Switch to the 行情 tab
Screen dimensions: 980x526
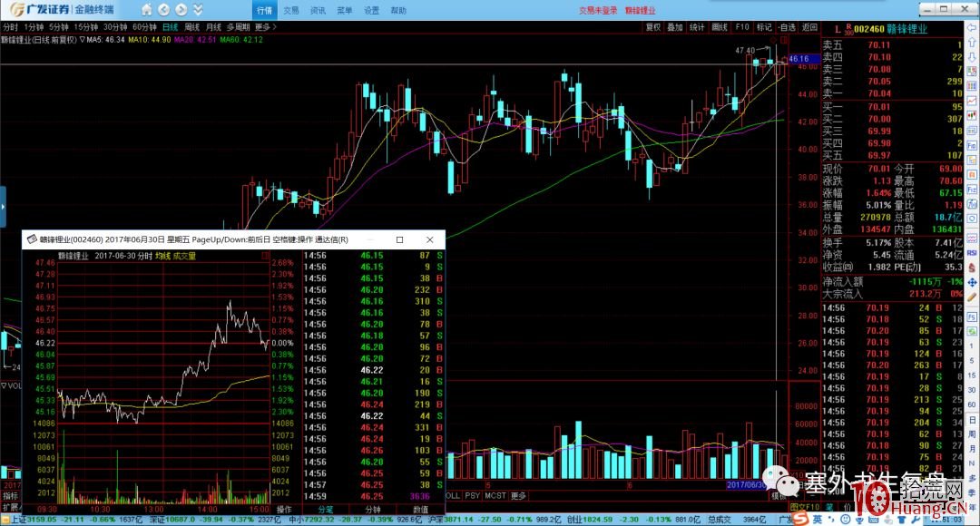click(x=264, y=10)
